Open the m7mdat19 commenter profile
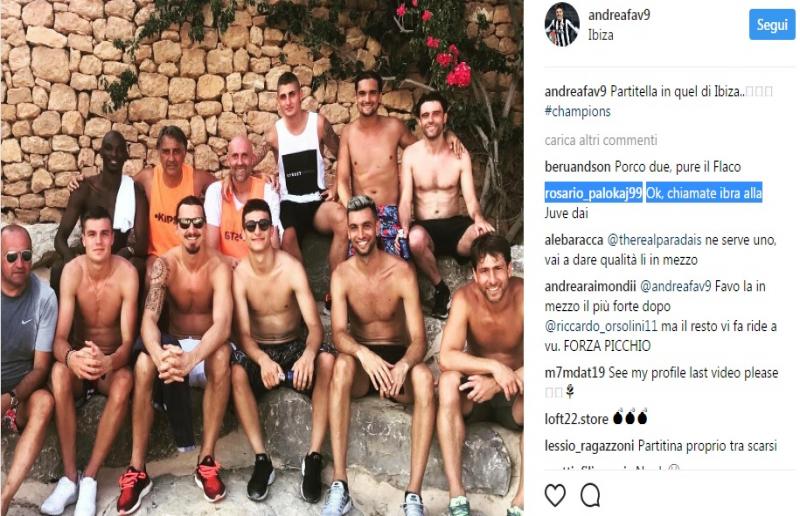Screen dimensions: 800x516 (x=574, y=373)
